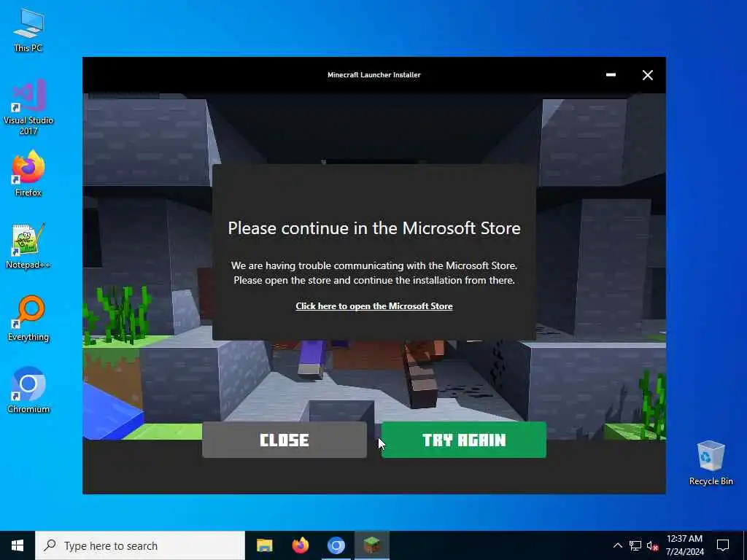Open the muted volume tray icon
Viewport: 747px width, 560px height.
pyautogui.click(x=653, y=545)
